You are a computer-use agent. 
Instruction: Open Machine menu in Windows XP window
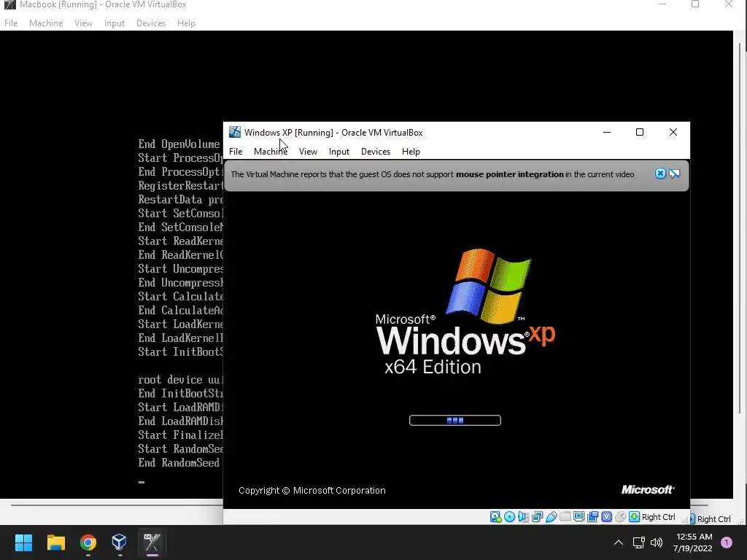271,152
